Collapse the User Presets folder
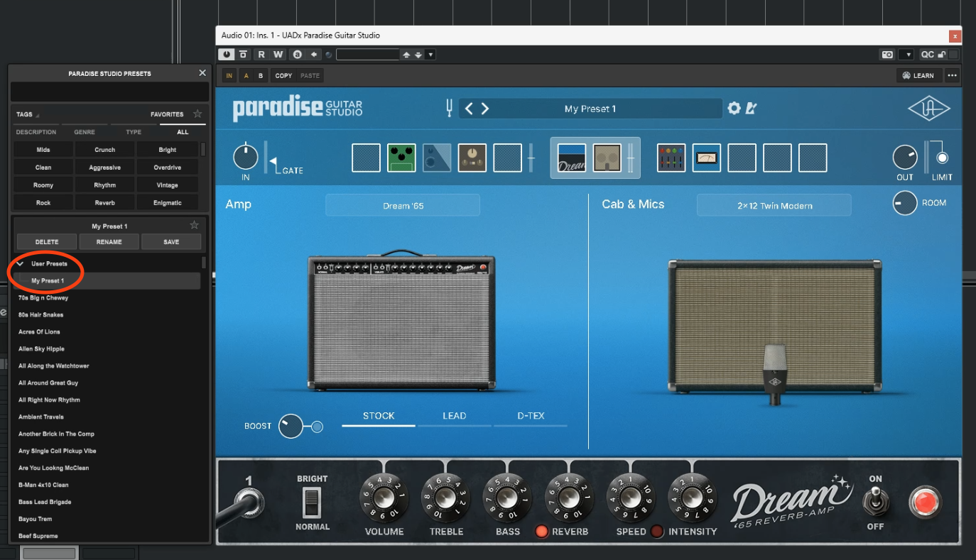976x560 pixels. pos(21,264)
